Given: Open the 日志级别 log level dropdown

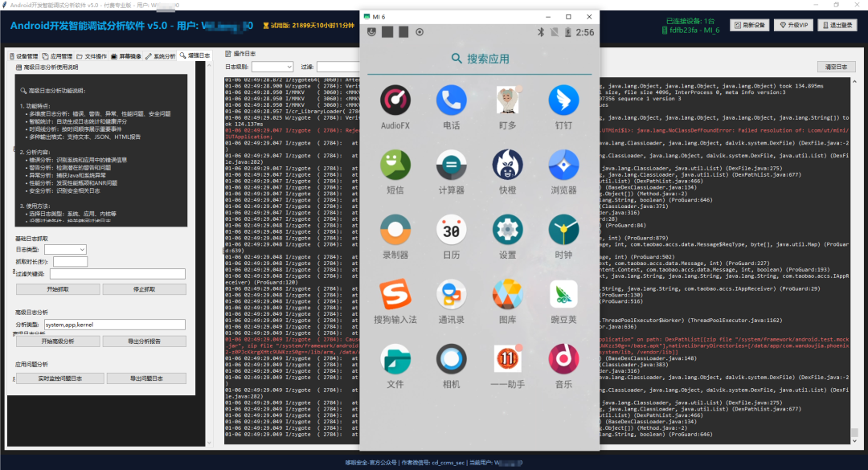Looking at the screenshot, I should click(272, 67).
